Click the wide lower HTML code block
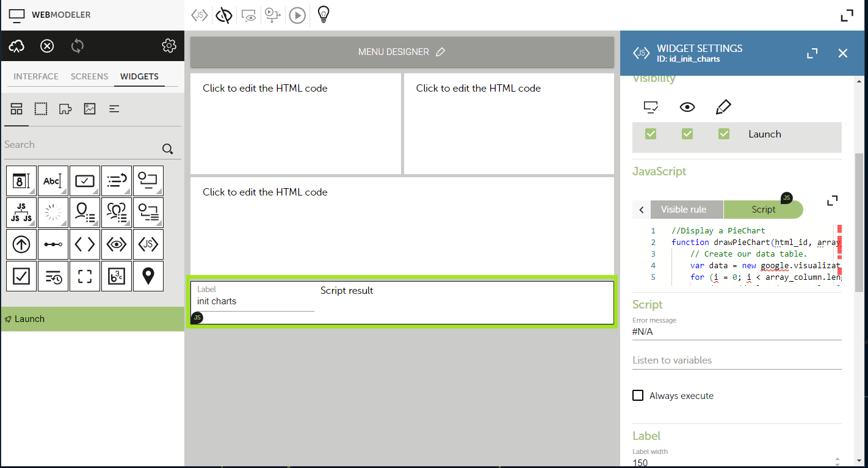 tap(402, 225)
